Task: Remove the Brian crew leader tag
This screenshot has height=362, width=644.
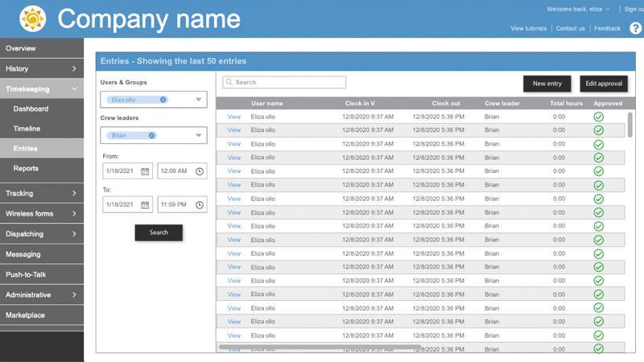Action: point(151,136)
